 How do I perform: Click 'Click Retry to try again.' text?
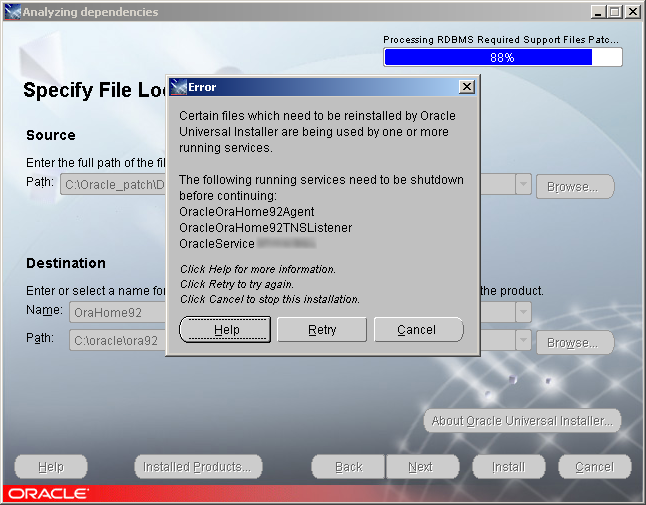(237, 284)
